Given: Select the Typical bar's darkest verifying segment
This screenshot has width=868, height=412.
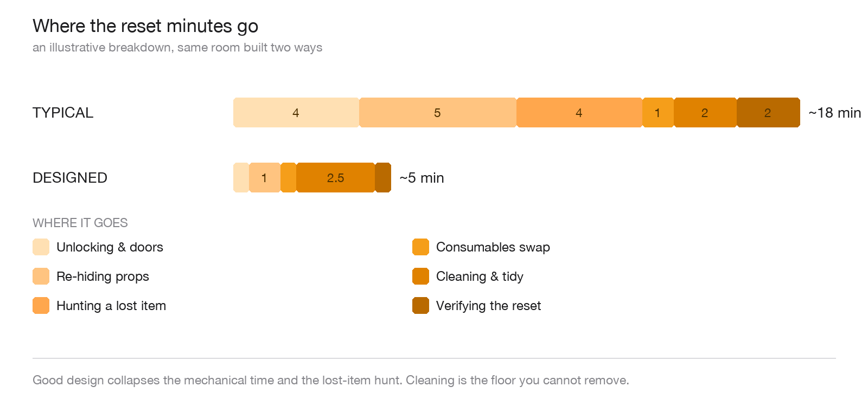Looking at the screenshot, I should pos(768,113).
